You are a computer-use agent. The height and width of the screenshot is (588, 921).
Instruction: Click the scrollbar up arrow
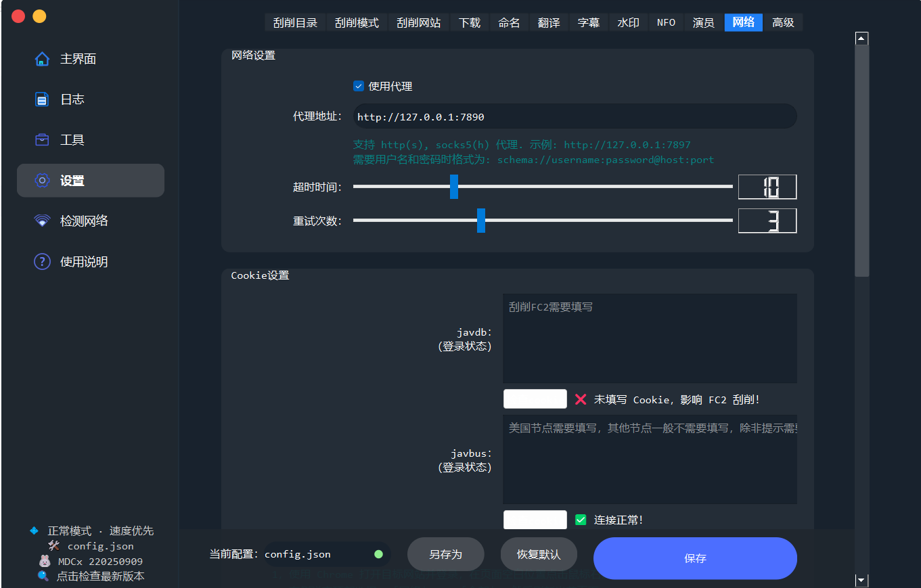tap(861, 39)
